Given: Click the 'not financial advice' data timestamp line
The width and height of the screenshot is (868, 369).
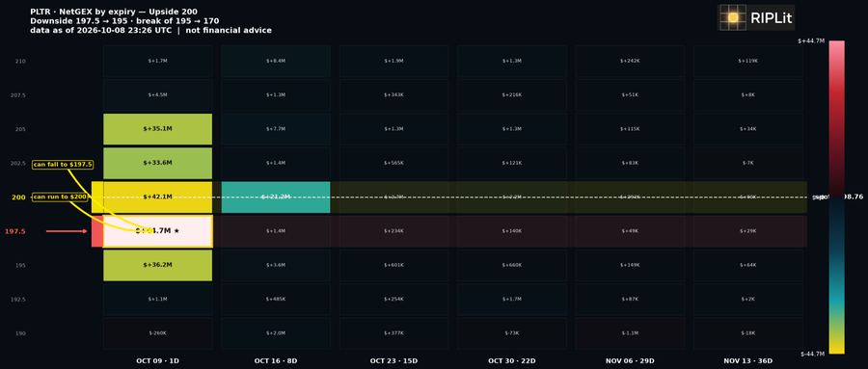Looking at the screenshot, I should [150, 31].
